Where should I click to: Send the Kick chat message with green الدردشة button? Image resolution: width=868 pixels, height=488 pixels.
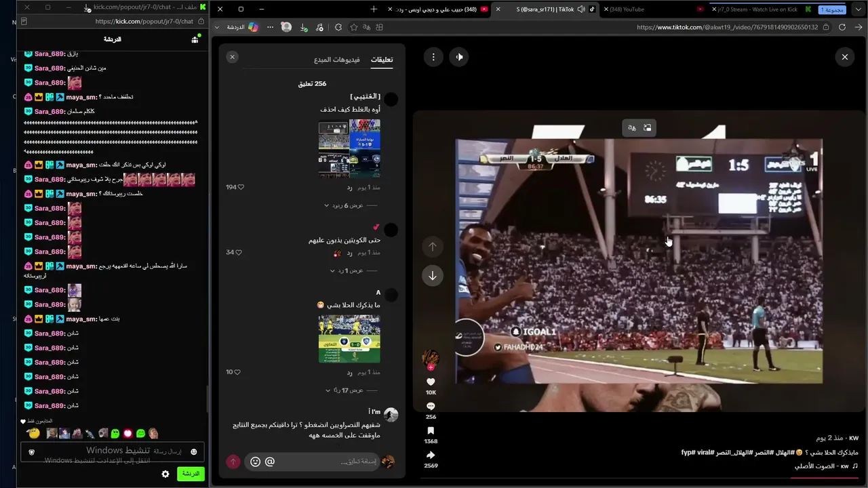click(191, 474)
